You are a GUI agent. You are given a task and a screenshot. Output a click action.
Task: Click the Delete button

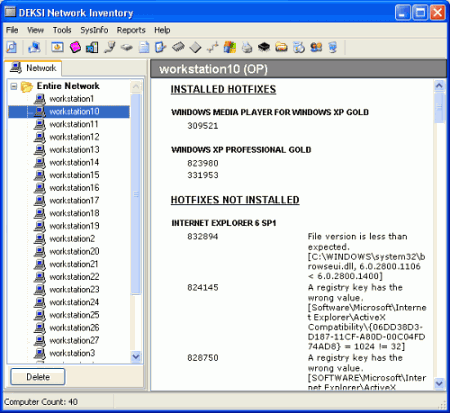tap(38, 377)
